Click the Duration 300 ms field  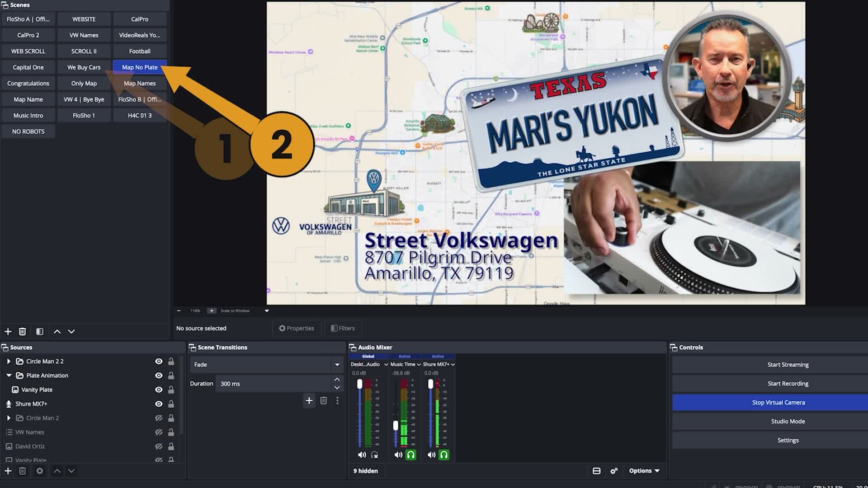coord(274,384)
